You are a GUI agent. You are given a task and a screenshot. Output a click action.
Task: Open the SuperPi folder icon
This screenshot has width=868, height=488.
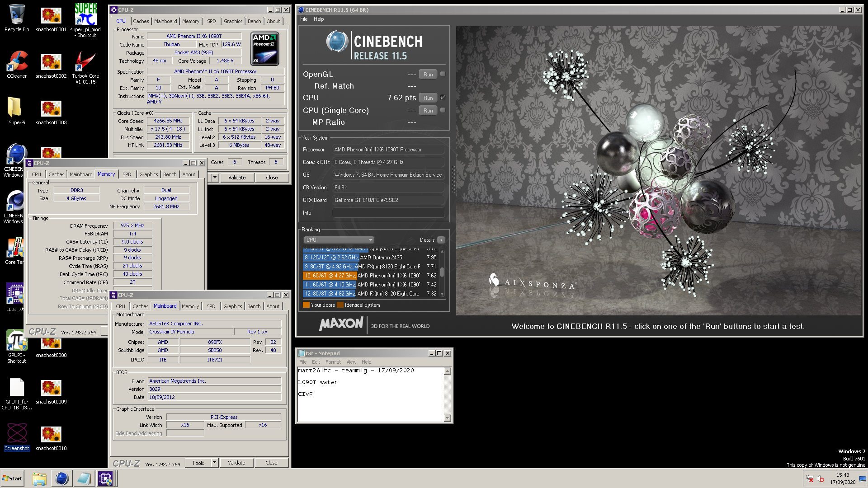coord(16,111)
